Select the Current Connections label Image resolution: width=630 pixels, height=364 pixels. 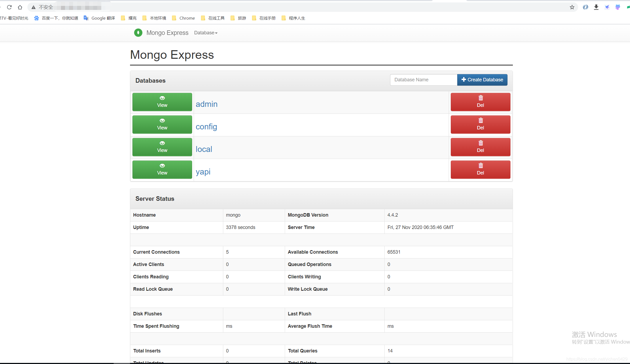[156, 252]
